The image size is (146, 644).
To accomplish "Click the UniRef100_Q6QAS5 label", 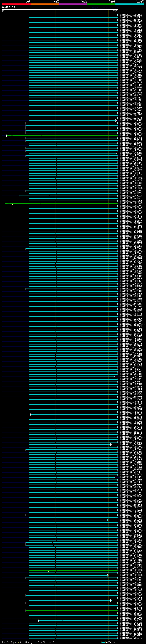I will [x=131, y=138].
